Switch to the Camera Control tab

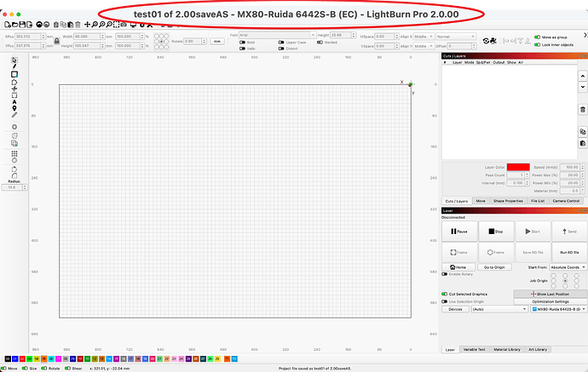tap(566, 201)
